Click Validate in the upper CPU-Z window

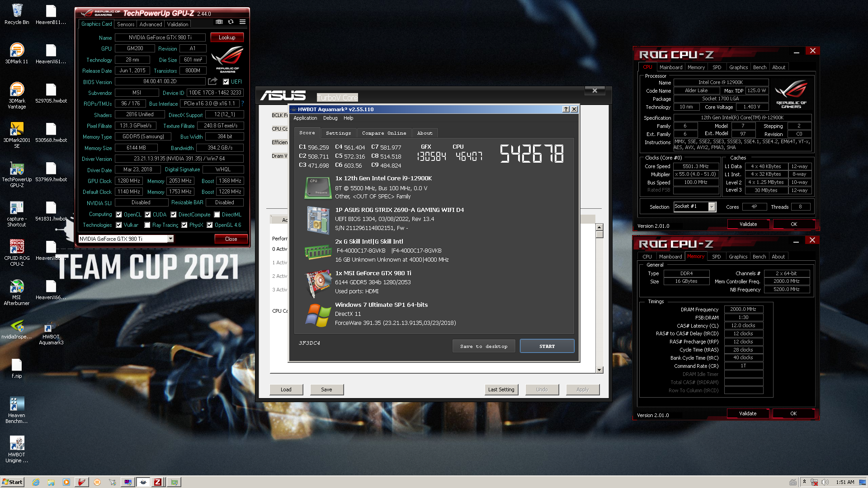(x=748, y=224)
